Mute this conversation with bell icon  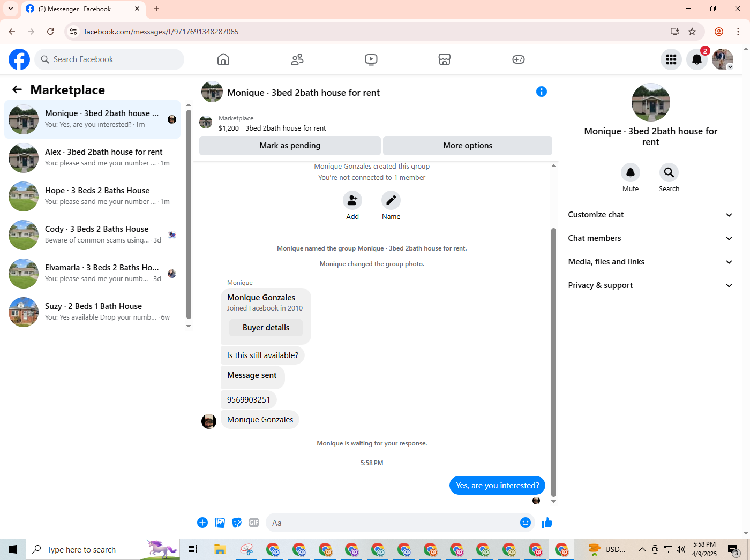coord(631,172)
